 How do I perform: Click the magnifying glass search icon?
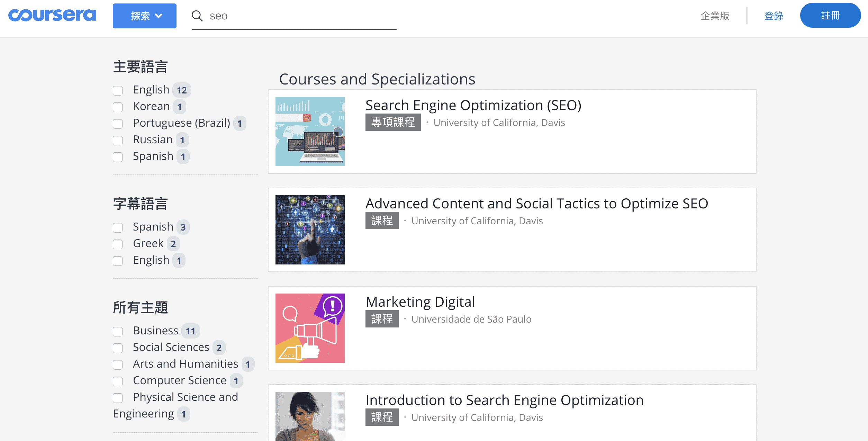click(x=197, y=16)
